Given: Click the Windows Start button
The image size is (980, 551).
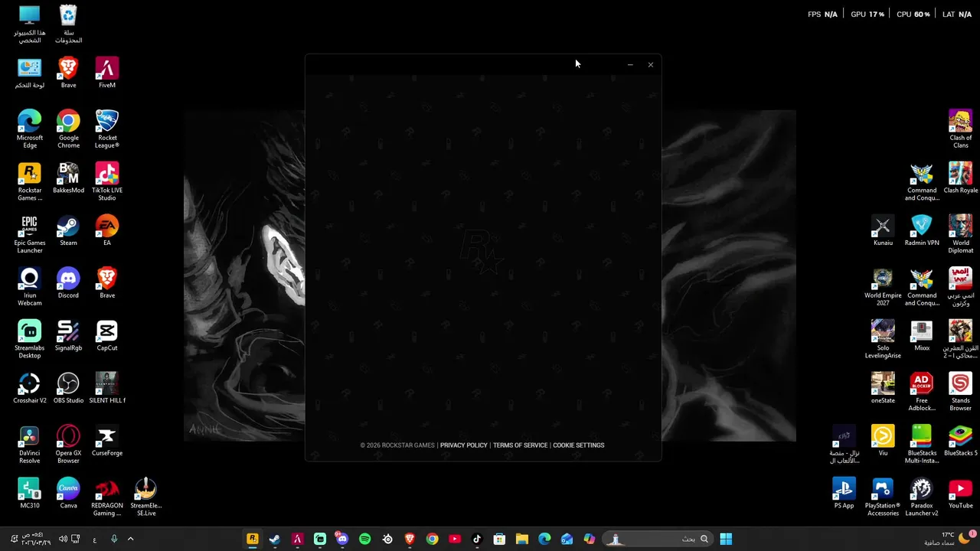Looking at the screenshot, I should 726,539.
